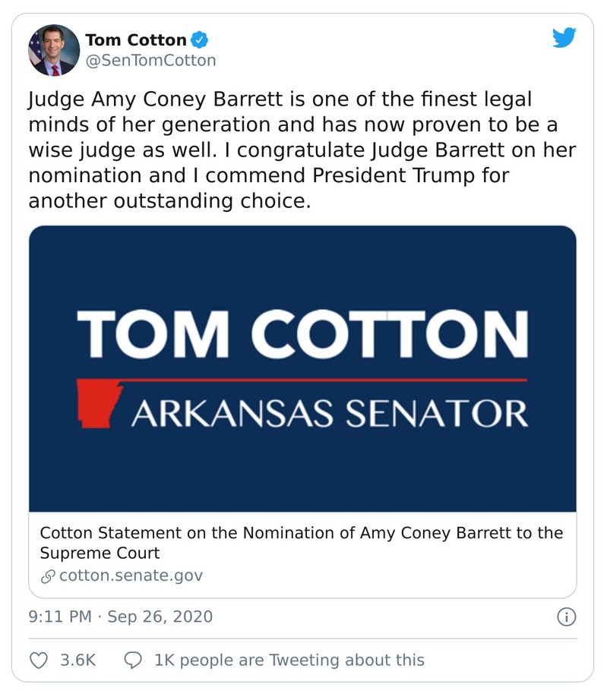Click the tweet body text paragraph
607x700 pixels.
[x=301, y=150]
